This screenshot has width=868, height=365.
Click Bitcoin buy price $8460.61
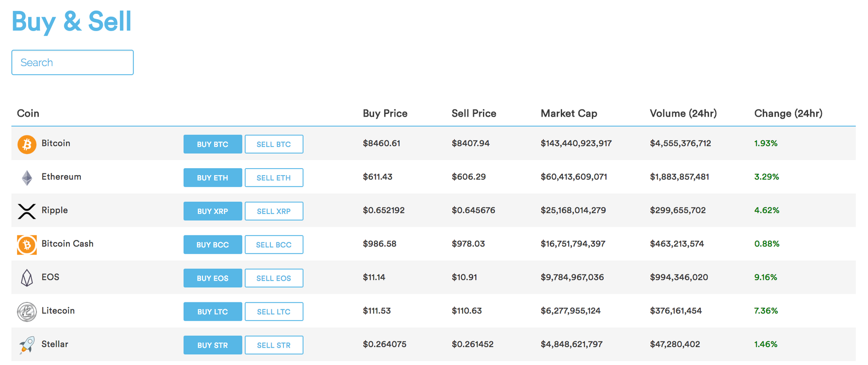click(381, 143)
